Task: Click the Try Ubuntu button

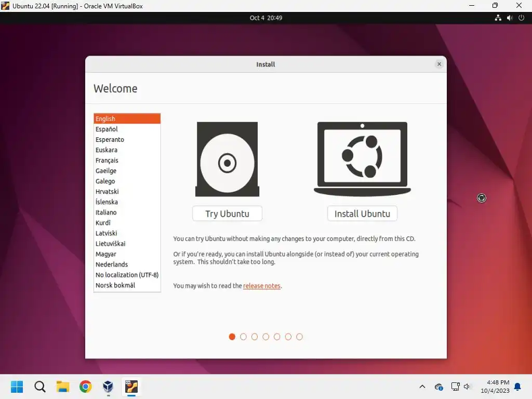Action: coord(228,214)
